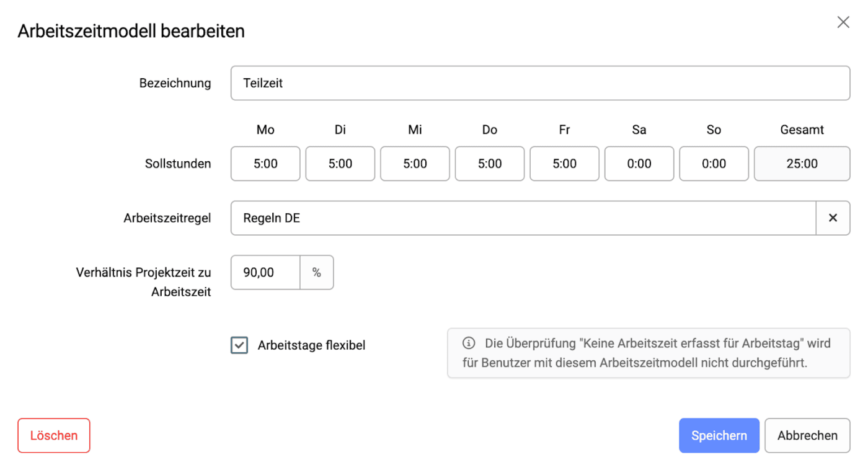Viewport: 868px width, 470px height.
Task: Click the Abbrechen button
Action: pyautogui.click(x=807, y=436)
